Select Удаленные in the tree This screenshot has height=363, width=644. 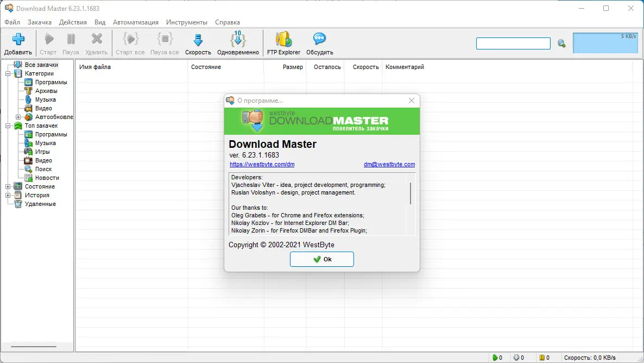pyautogui.click(x=40, y=204)
